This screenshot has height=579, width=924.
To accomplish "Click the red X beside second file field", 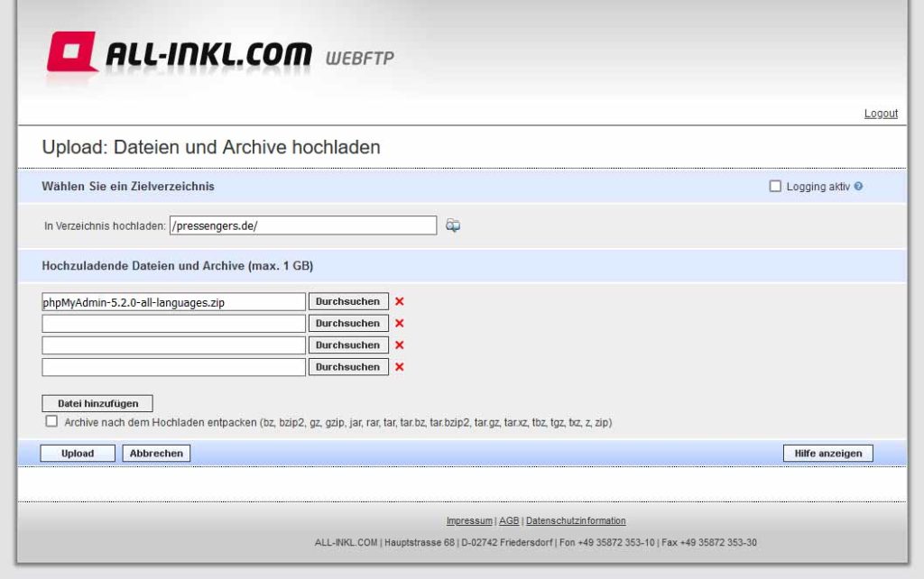I will [399, 324].
